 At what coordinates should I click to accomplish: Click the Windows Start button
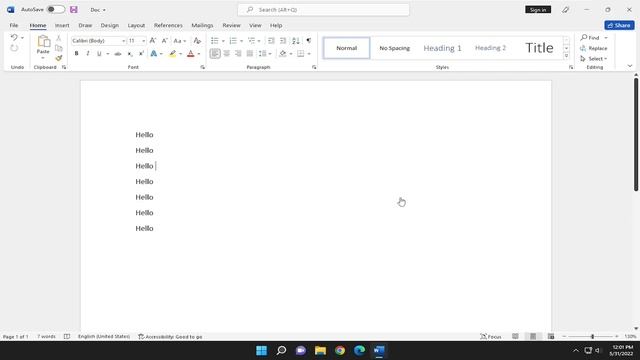pyautogui.click(x=262, y=350)
